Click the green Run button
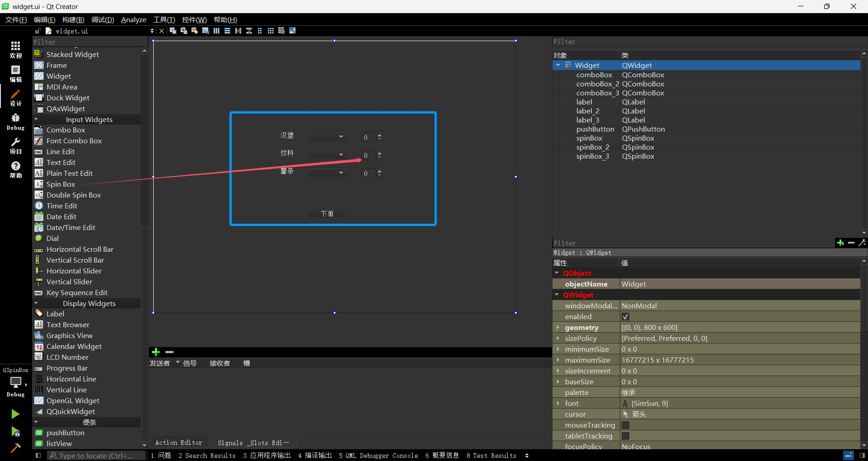 point(15,414)
